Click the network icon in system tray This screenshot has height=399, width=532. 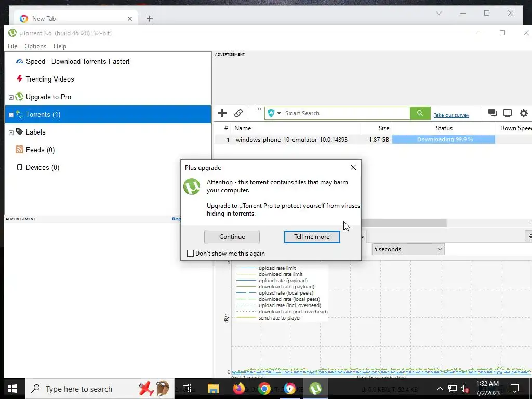point(453,389)
